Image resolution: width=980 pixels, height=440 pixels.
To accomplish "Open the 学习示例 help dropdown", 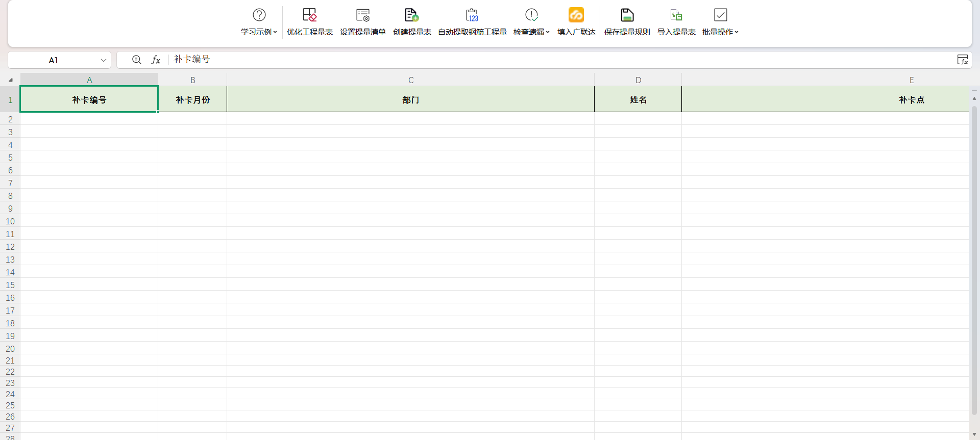I will tap(259, 22).
